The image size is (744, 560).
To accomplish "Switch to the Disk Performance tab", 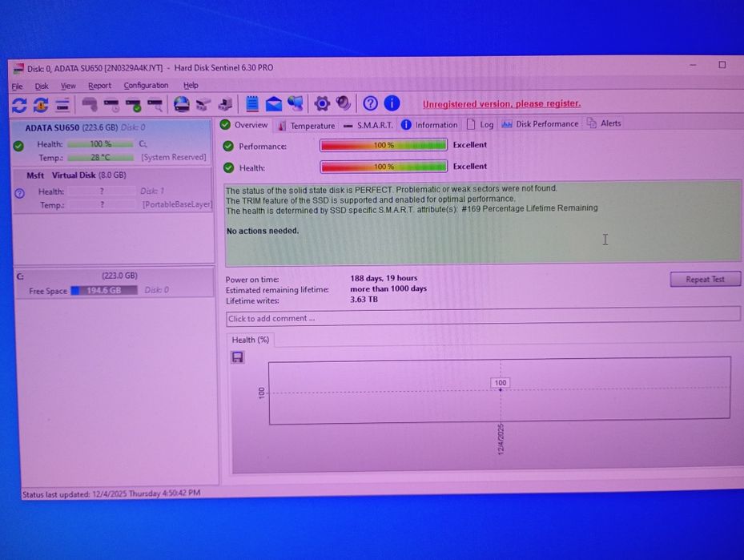I will (x=540, y=124).
